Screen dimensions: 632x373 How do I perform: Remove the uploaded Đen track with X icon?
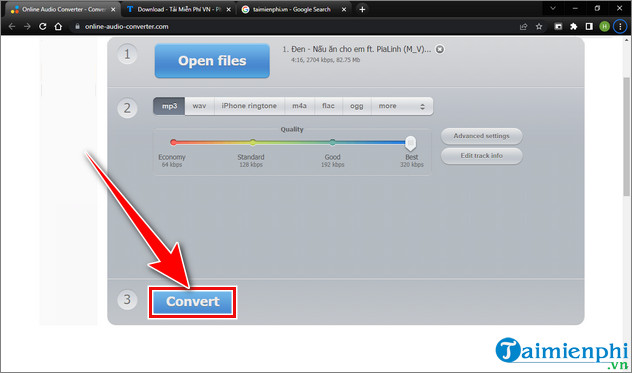click(440, 49)
